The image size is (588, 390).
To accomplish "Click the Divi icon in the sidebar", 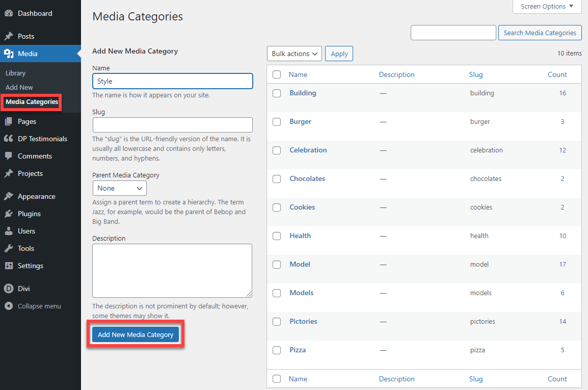I will [9, 288].
